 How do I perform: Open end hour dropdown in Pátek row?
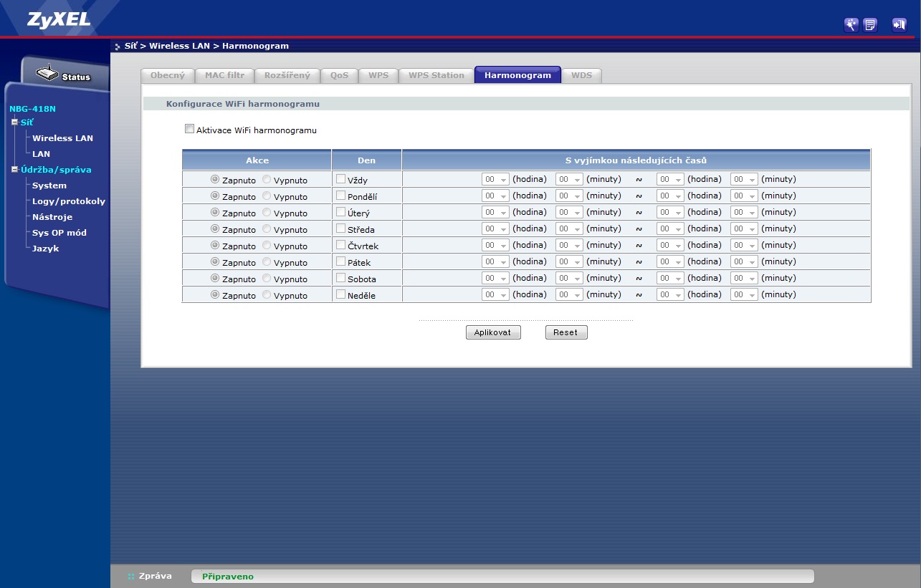(670, 262)
